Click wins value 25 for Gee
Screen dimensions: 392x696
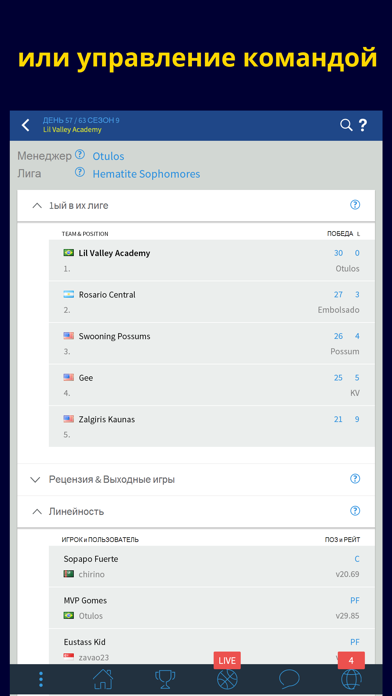338,378
